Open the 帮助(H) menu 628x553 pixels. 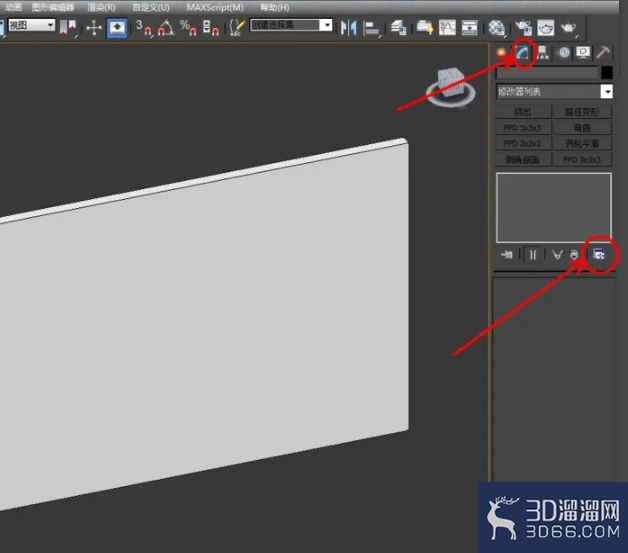[274, 7]
